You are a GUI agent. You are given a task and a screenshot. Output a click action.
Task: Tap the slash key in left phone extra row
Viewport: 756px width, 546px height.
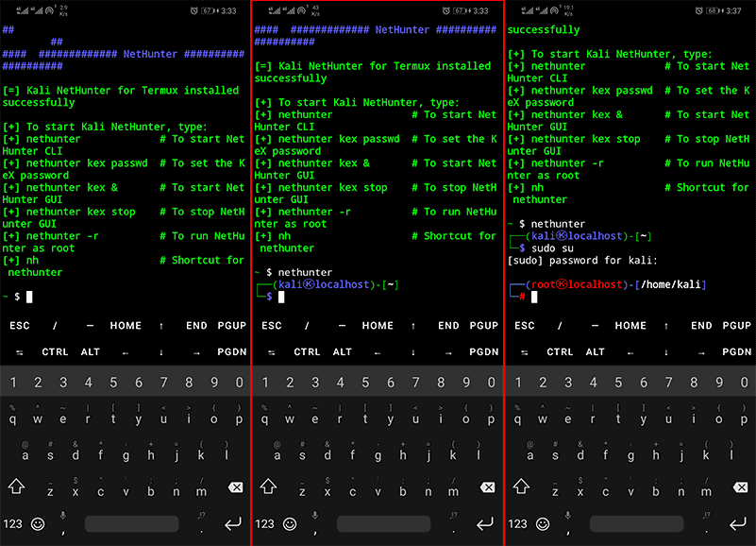[x=55, y=326]
